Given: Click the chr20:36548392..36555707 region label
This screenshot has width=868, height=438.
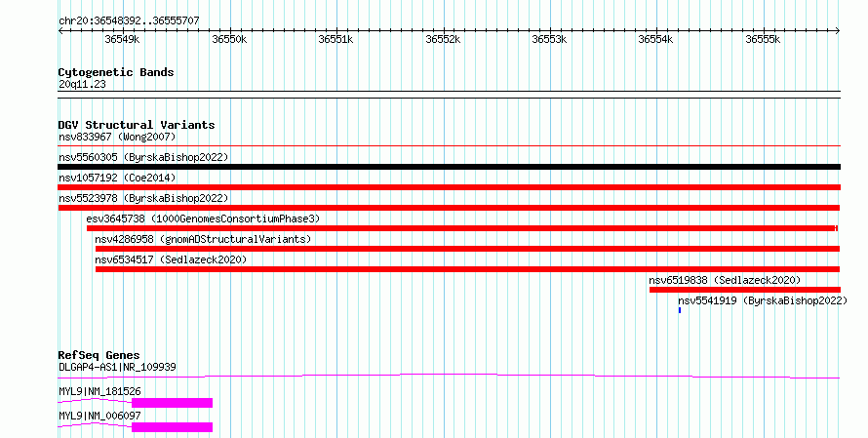Looking at the screenshot, I should (129, 21).
